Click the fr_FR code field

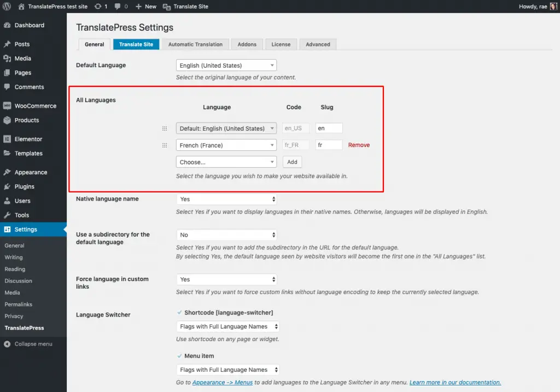click(296, 145)
